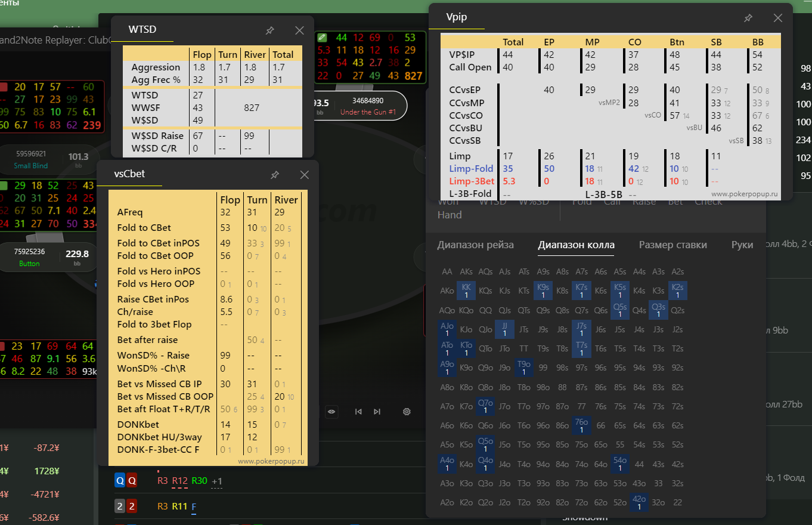Switch to Диапазон рейза tab
The image size is (812, 525).
(476, 245)
